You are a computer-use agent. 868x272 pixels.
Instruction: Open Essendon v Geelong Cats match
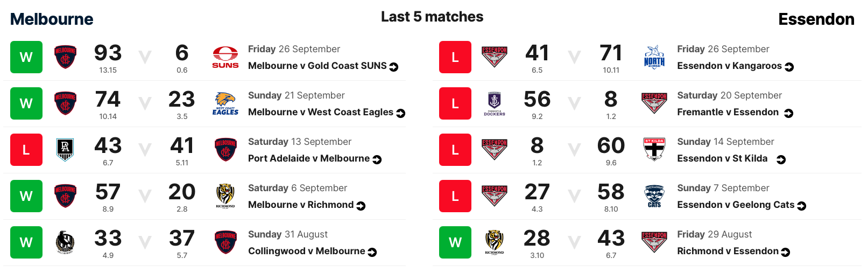[735, 205]
